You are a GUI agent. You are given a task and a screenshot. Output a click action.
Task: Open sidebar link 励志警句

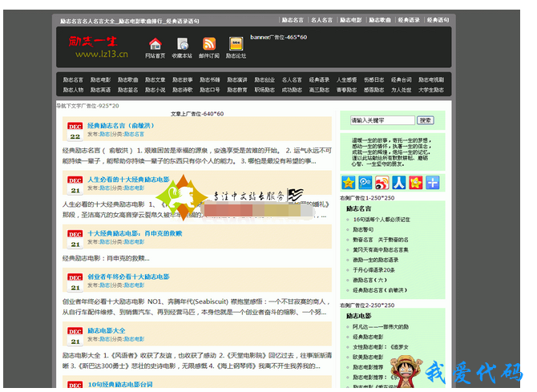point(363,229)
